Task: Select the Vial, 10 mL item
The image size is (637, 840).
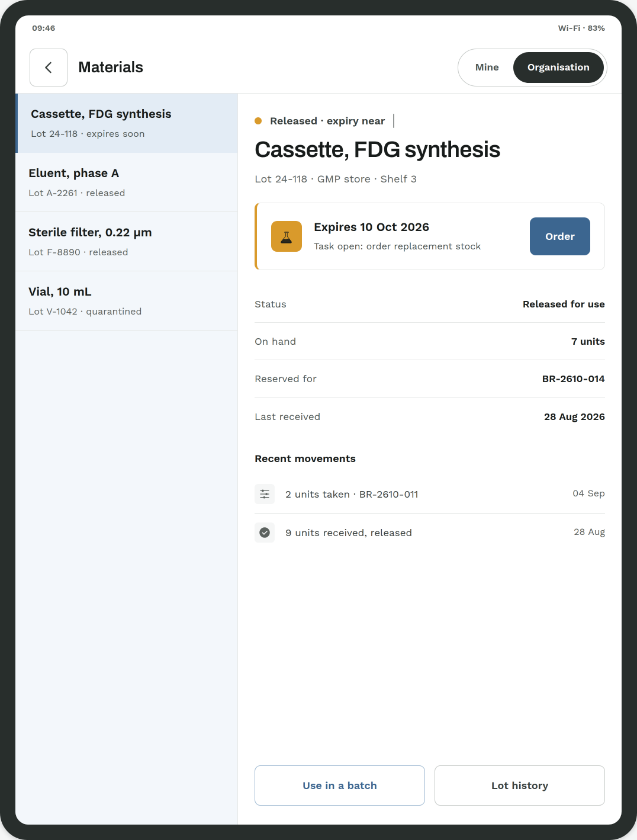Action: (x=127, y=301)
